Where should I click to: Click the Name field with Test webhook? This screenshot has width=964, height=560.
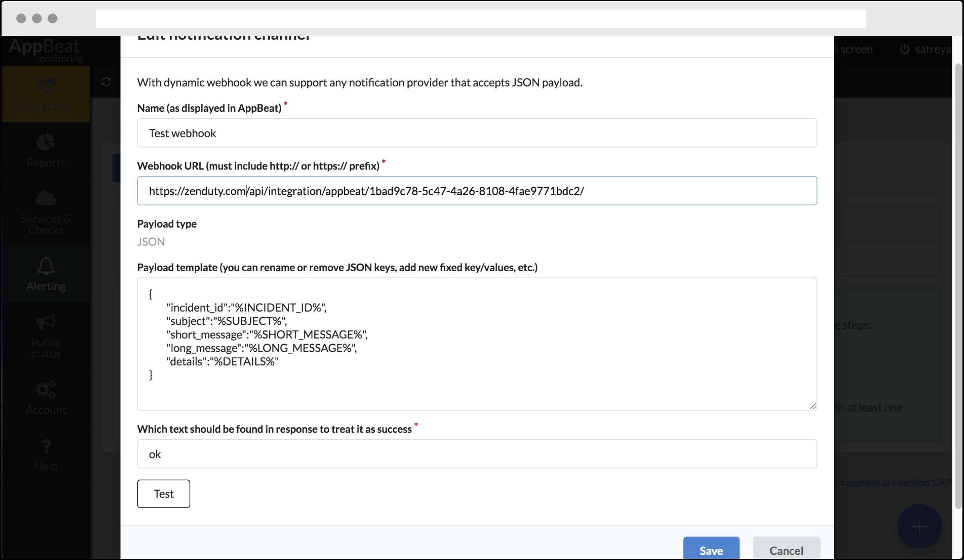pos(477,133)
